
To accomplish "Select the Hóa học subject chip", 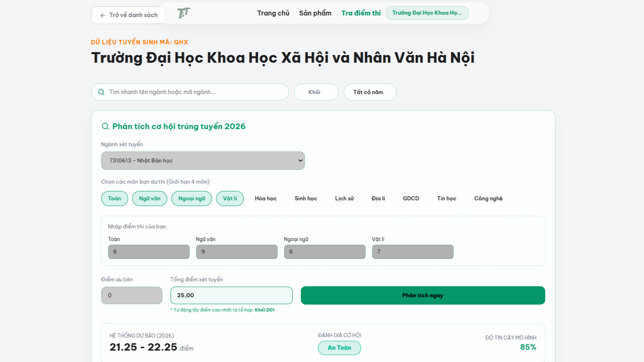I will 266,198.
